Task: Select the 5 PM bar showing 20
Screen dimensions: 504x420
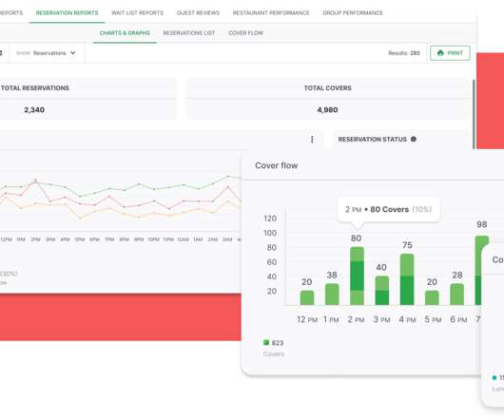Action: tap(432, 297)
